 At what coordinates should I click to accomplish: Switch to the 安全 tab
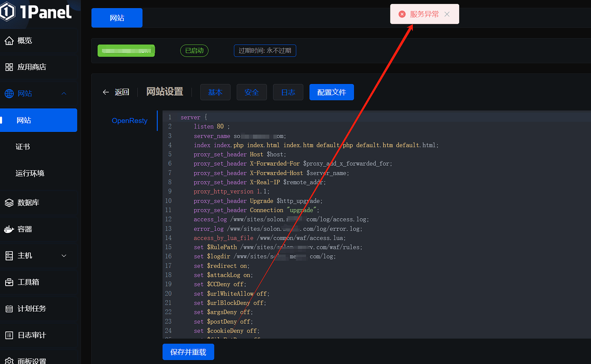click(x=252, y=92)
